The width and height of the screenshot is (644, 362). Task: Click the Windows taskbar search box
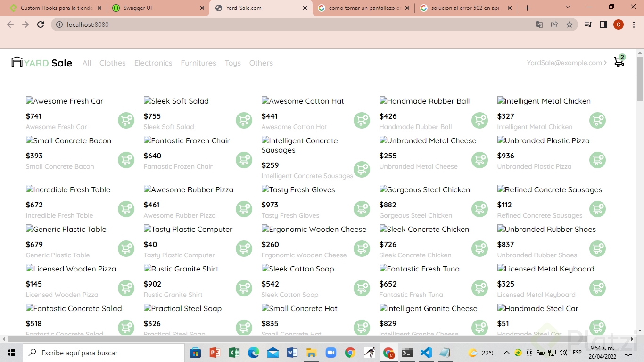[x=104, y=353]
